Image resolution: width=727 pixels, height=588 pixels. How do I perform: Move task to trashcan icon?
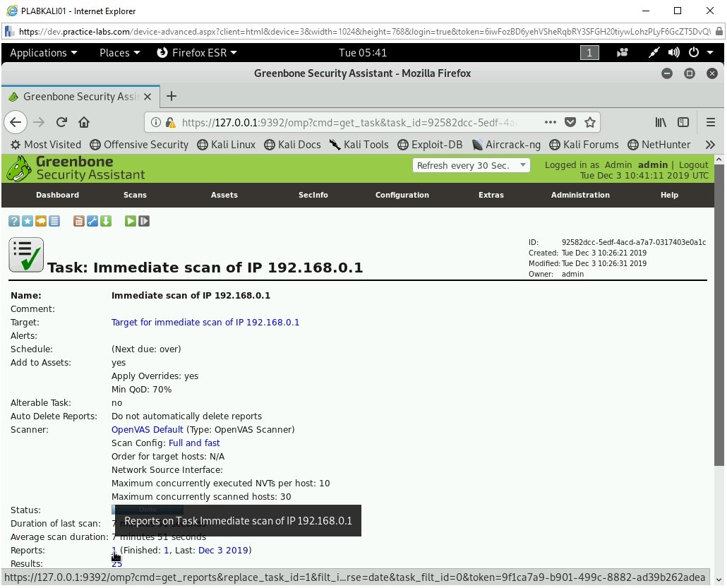point(79,221)
